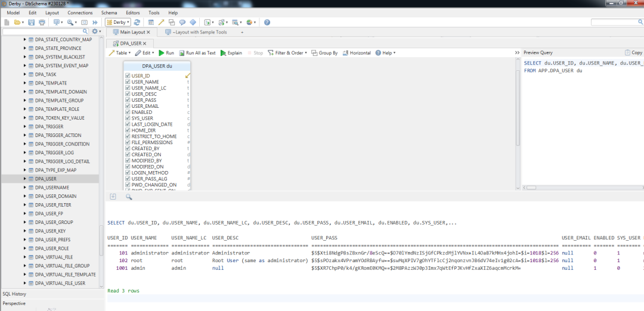Open the Filter & Order dropdown
This screenshot has width=644, height=311.
[x=287, y=53]
